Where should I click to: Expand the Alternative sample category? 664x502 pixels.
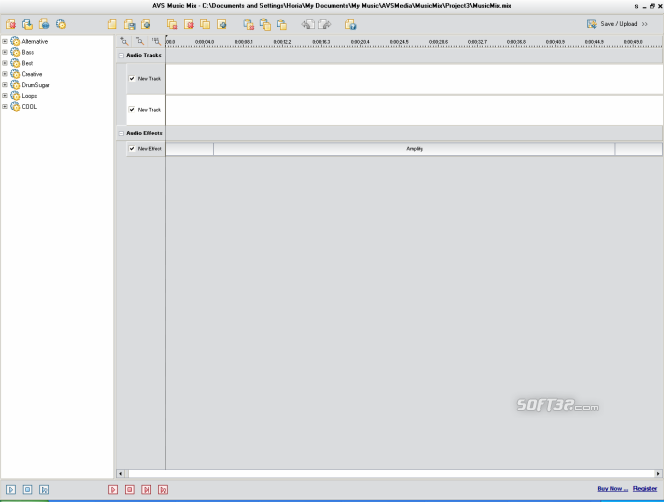(x=5, y=41)
